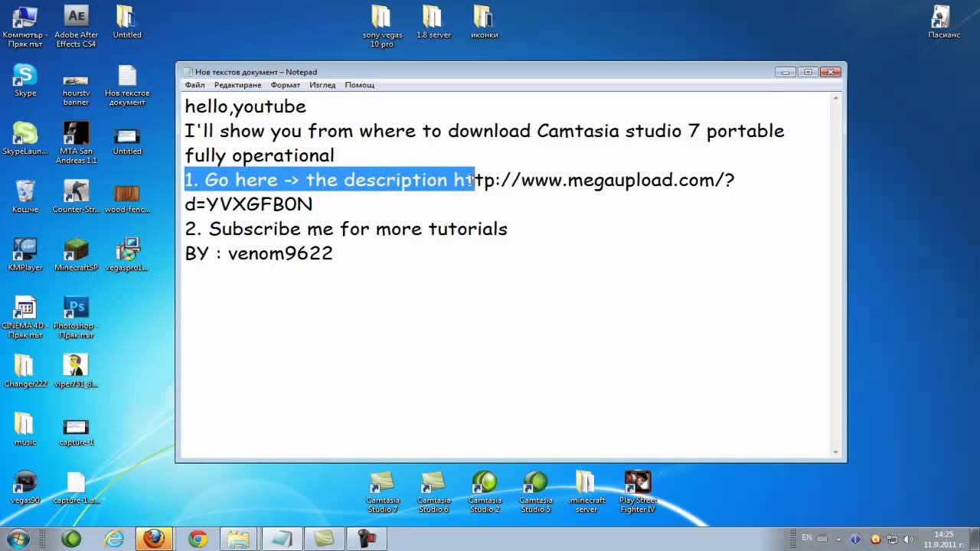Select the 1.8 server folder

pos(433,22)
